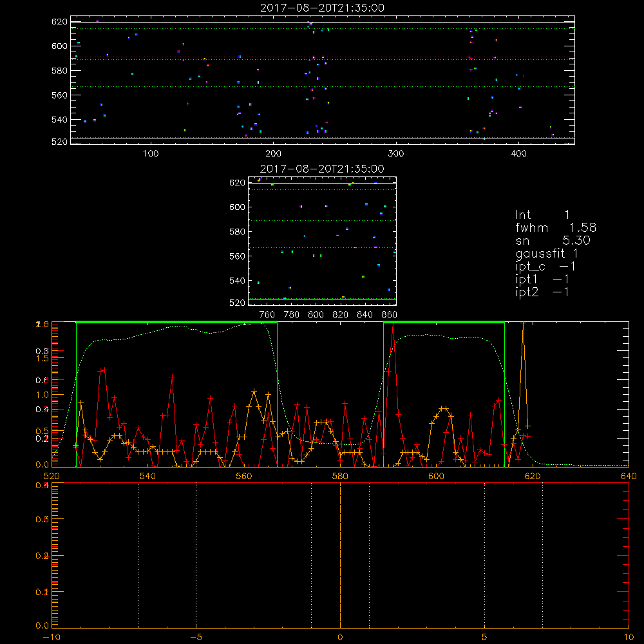This screenshot has width=644, height=644.
Task: Click x-axis label -10 on bottom plot
Action: (52, 638)
